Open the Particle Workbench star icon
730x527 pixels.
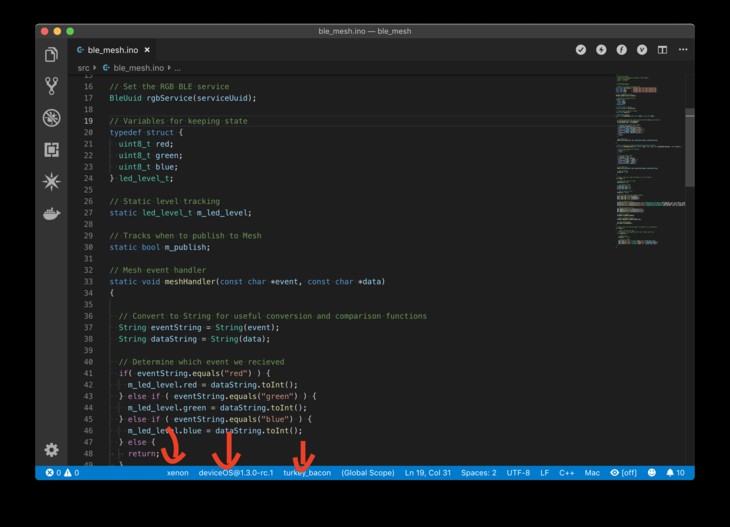(51, 181)
